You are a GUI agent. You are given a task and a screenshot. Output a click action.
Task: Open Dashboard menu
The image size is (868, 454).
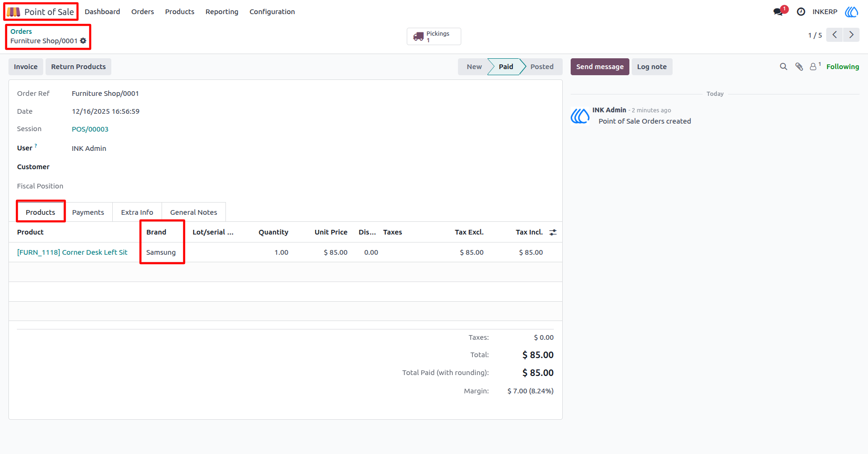coord(102,12)
